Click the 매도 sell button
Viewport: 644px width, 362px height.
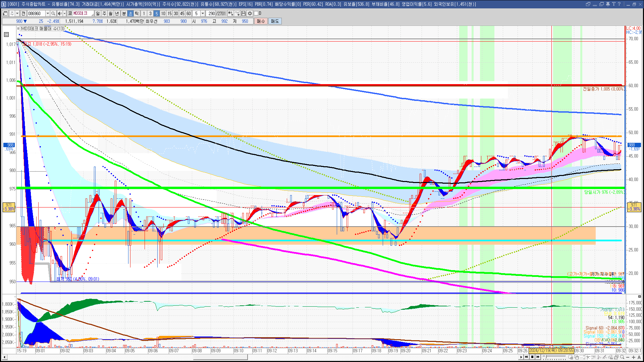275,21
